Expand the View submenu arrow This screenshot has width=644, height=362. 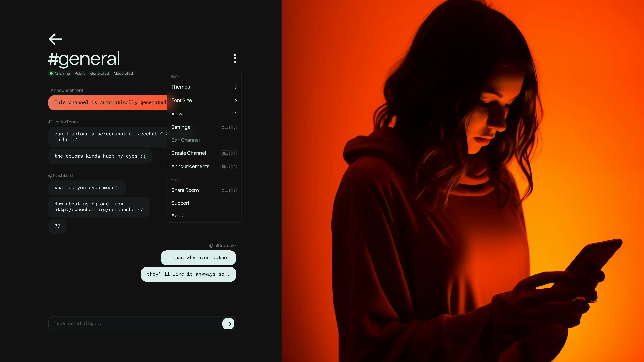click(236, 114)
